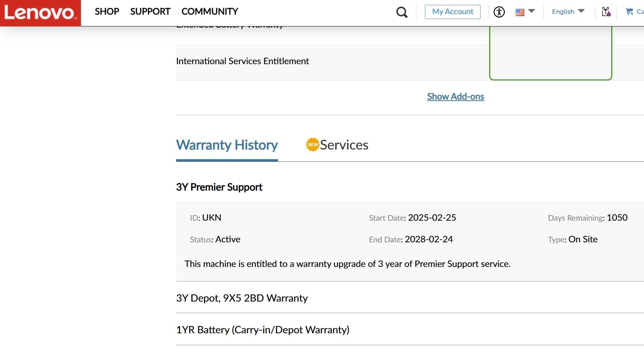Open the rewards gift icon
The width and height of the screenshot is (644, 356).
click(606, 12)
